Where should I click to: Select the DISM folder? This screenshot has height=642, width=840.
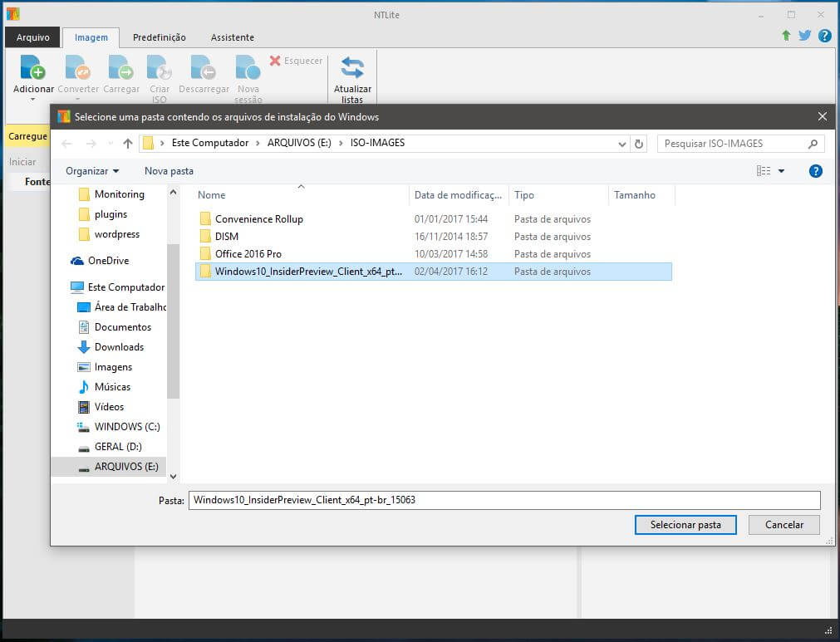click(x=434, y=236)
